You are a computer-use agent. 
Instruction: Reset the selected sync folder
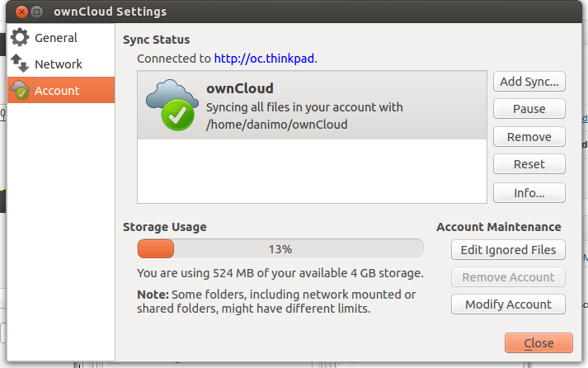[x=529, y=164]
